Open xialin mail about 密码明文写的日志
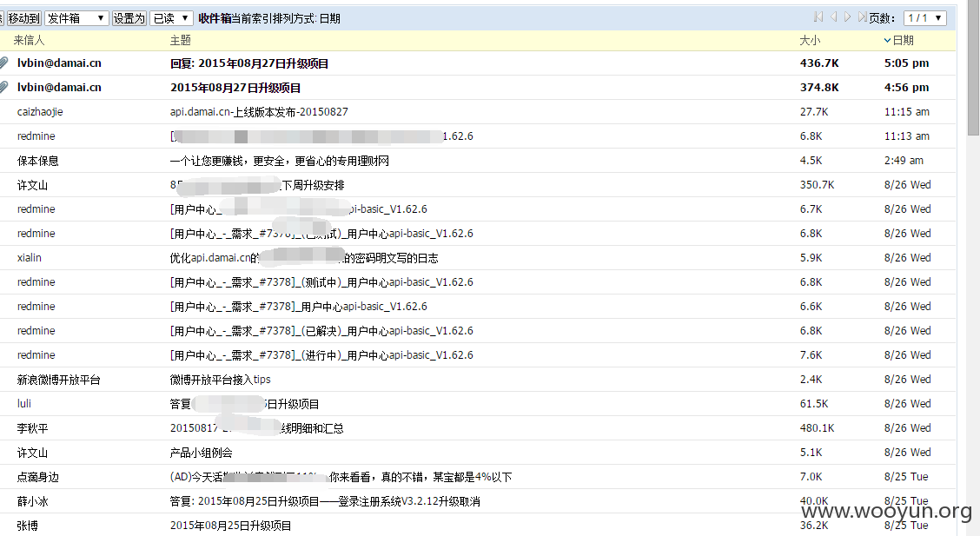 pos(304,258)
